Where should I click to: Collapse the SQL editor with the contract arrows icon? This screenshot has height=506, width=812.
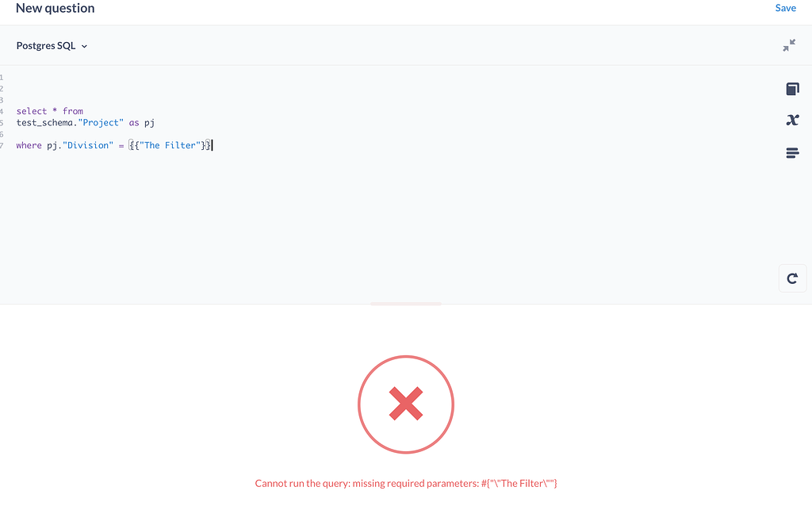(x=789, y=45)
